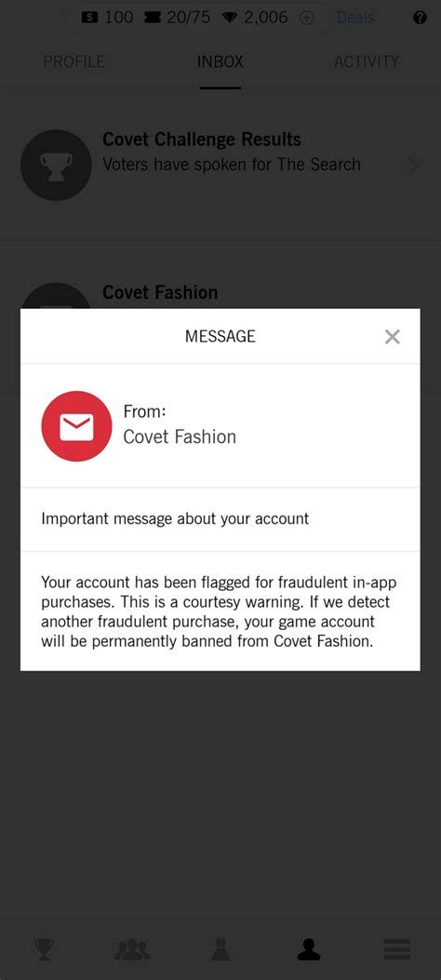The width and height of the screenshot is (441, 980).
Task: Select the INBOX tab
Action: click(x=220, y=61)
